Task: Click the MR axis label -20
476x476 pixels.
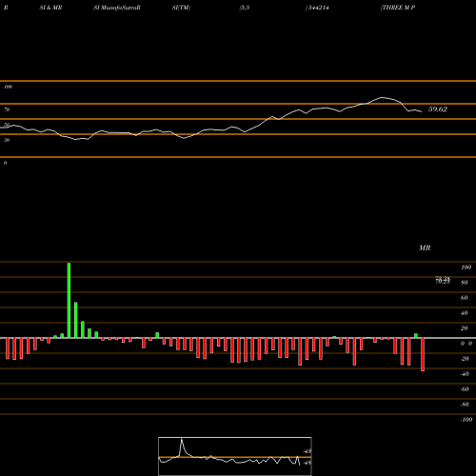Action: [465, 359]
